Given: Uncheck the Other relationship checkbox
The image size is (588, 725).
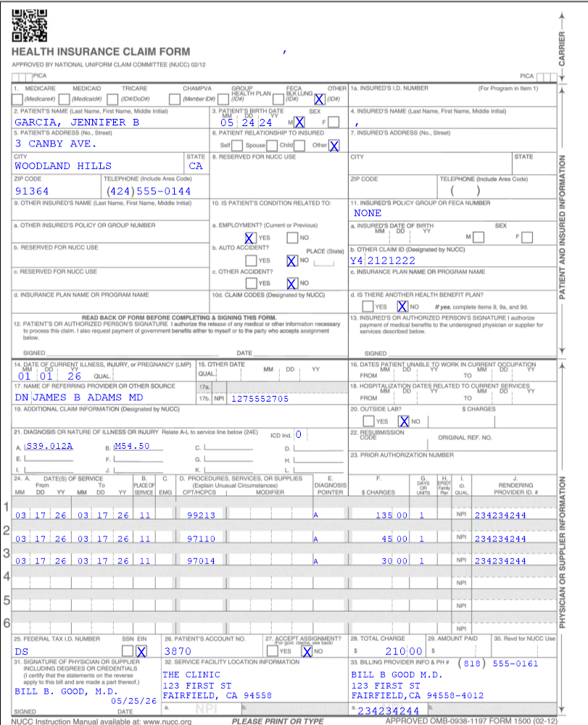Looking at the screenshot, I should [334, 146].
